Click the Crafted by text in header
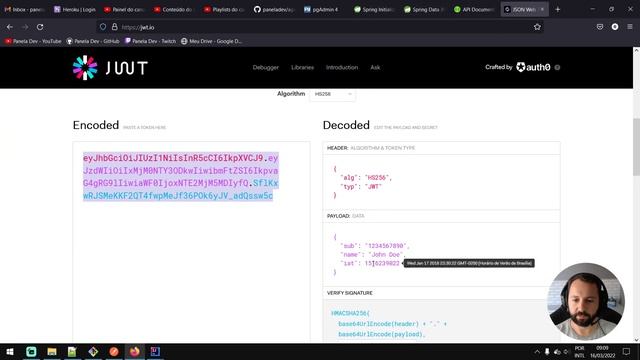 click(498, 67)
